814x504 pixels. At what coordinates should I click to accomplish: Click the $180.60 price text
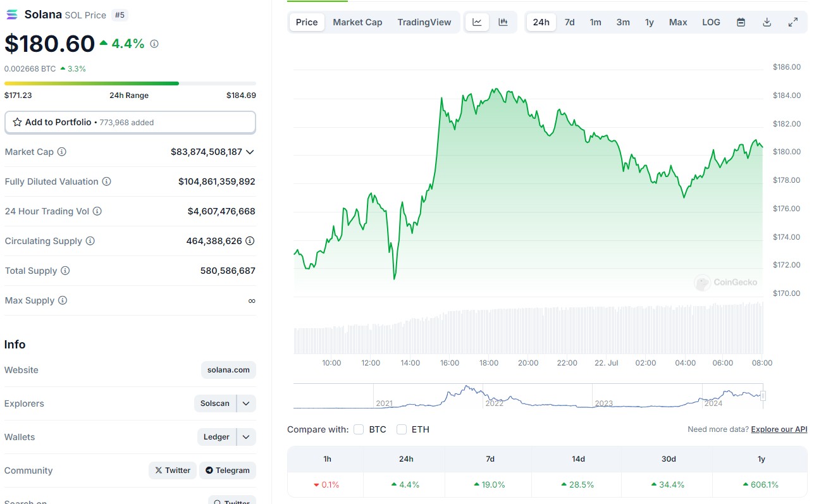tap(49, 44)
